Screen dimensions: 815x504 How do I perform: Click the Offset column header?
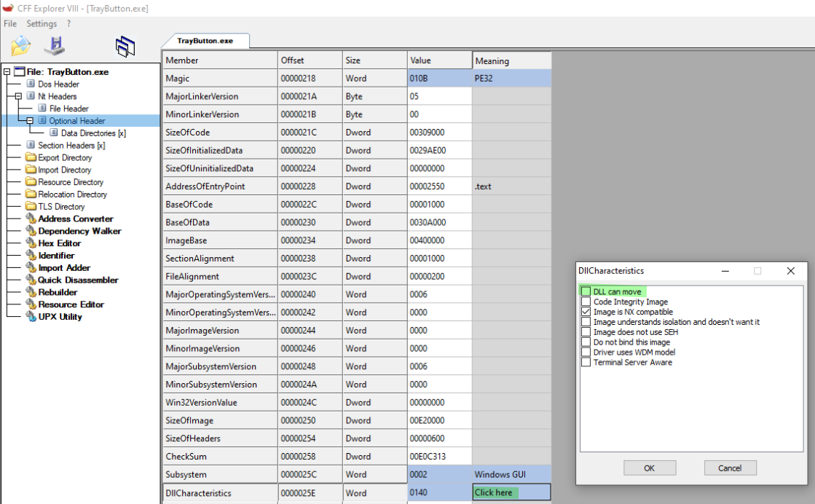[x=310, y=60]
